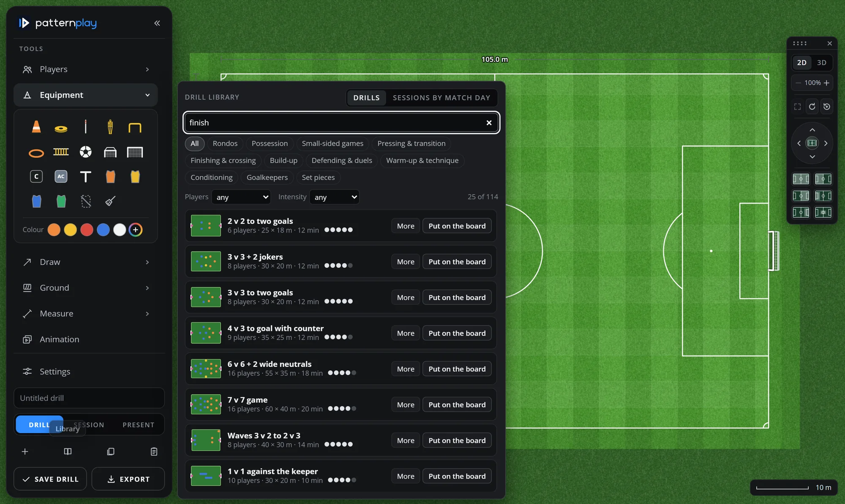
Task: Toggle the Goalkeepers category filter
Action: 267,177
